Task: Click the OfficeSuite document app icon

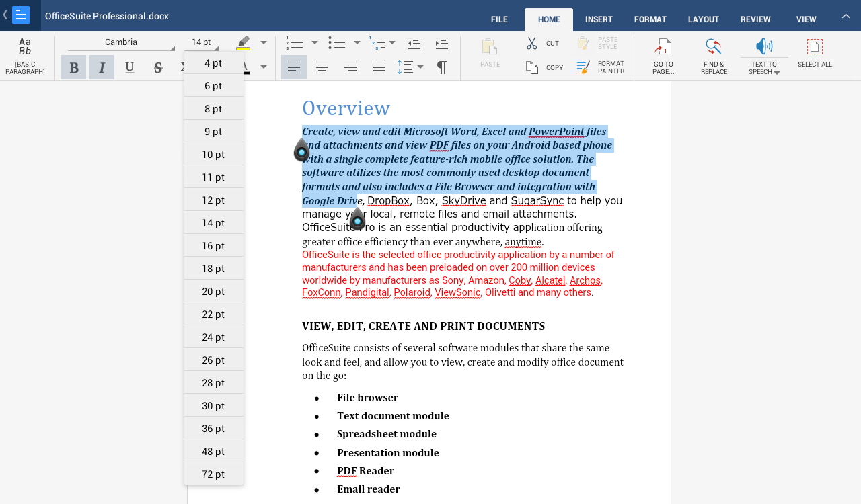Action: pyautogui.click(x=21, y=15)
